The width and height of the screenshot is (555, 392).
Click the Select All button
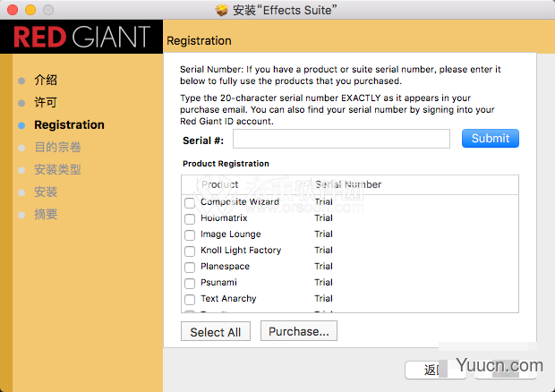(x=216, y=331)
